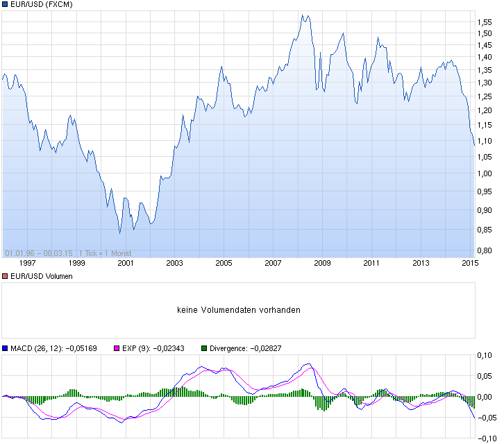
Task: Click the 2005 year label on the time axis
Action: point(224,263)
